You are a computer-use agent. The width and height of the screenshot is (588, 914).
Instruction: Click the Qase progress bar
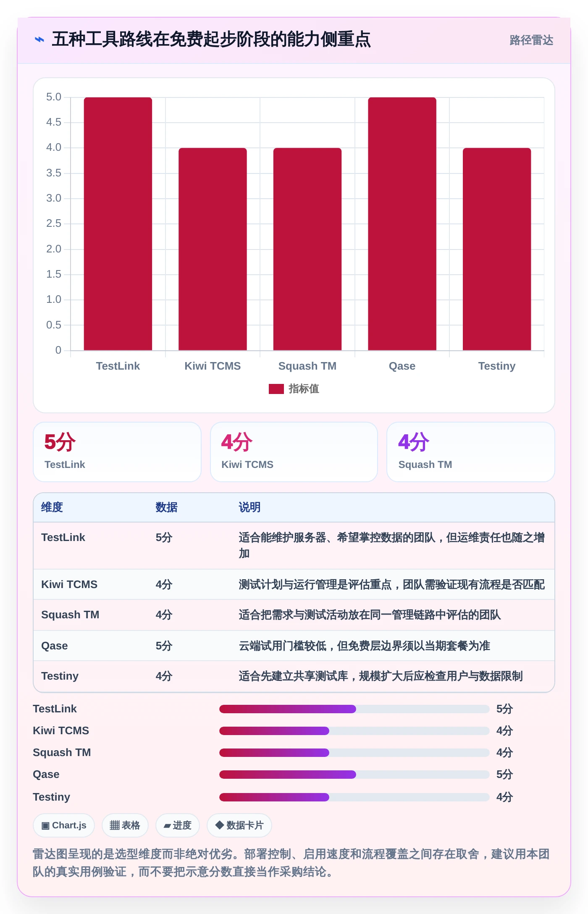pyautogui.click(x=354, y=775)
